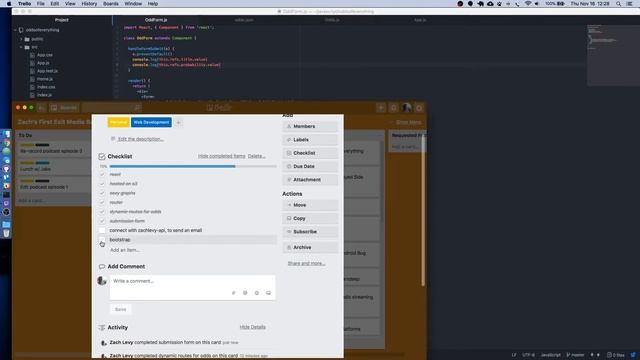Screen dimensions: 640x360
Task: Open the 'Edit podcast episode 1' card
Action: [x=53, y=184]
